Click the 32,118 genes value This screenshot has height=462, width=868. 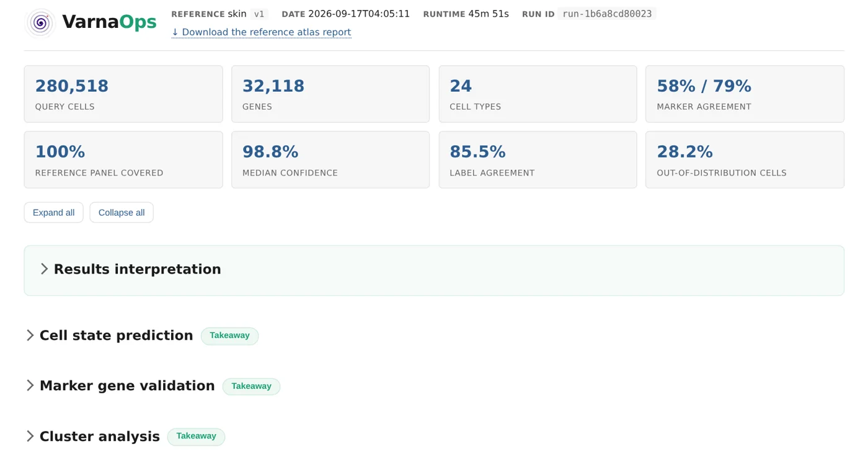click(x=273, y=86)
